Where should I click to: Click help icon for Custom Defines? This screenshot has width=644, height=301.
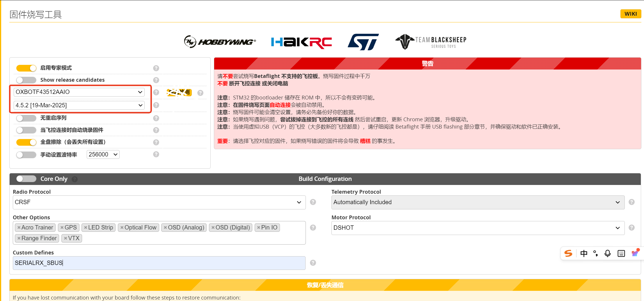313,263
